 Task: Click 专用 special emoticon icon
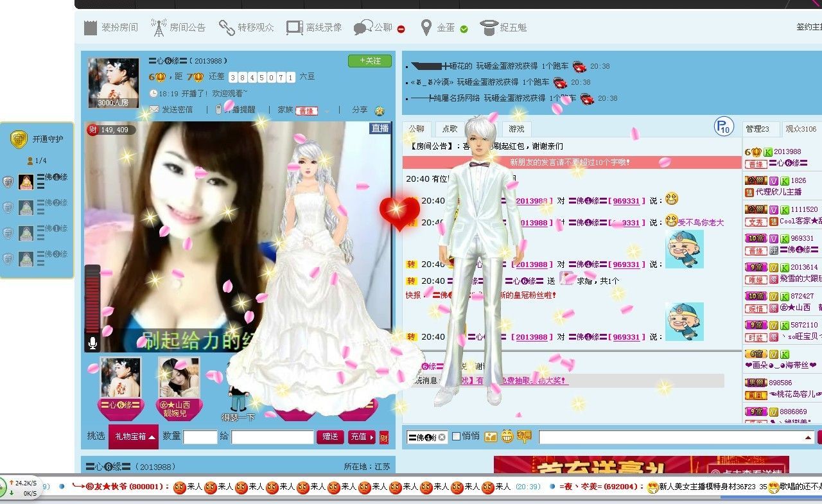(524, 437)
